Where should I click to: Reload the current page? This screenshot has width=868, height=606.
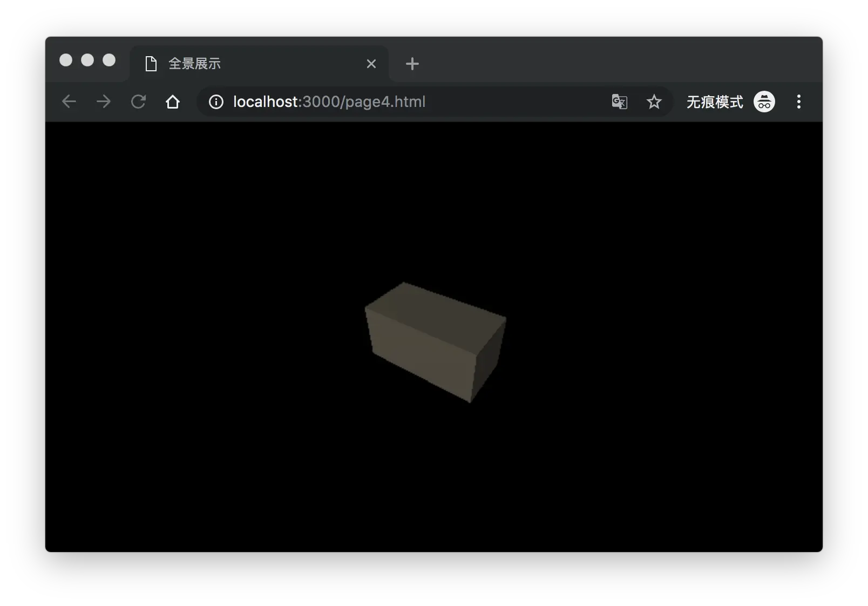[x=139, y=102]
